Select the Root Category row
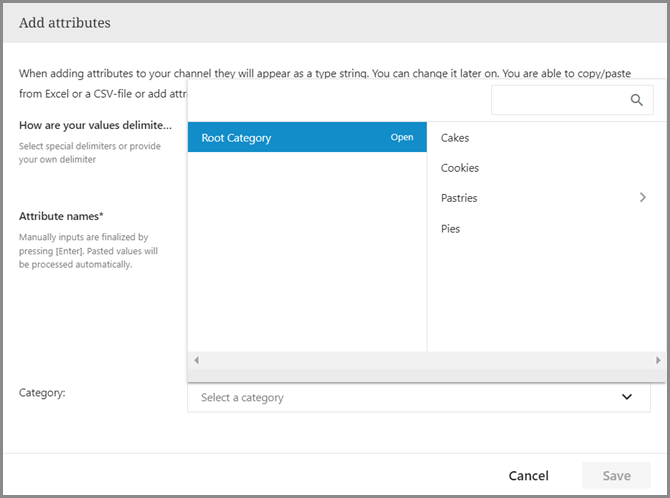Viewport: 670px width, 498px height. click(x=290, y=138)
